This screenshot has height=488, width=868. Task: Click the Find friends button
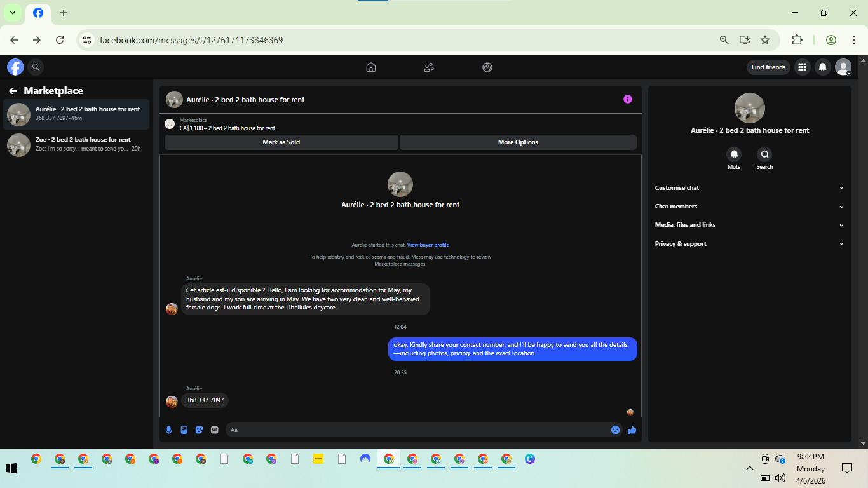click(768, 67)
